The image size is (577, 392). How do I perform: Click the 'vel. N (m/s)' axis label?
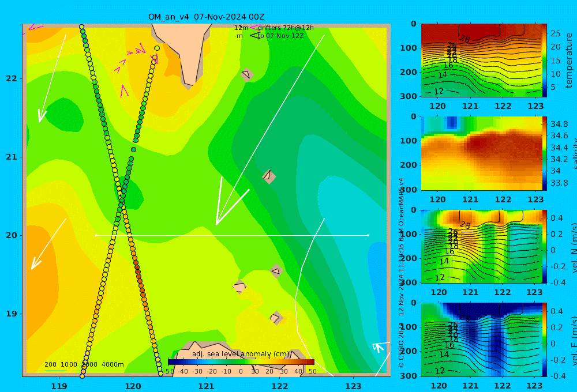574,247
